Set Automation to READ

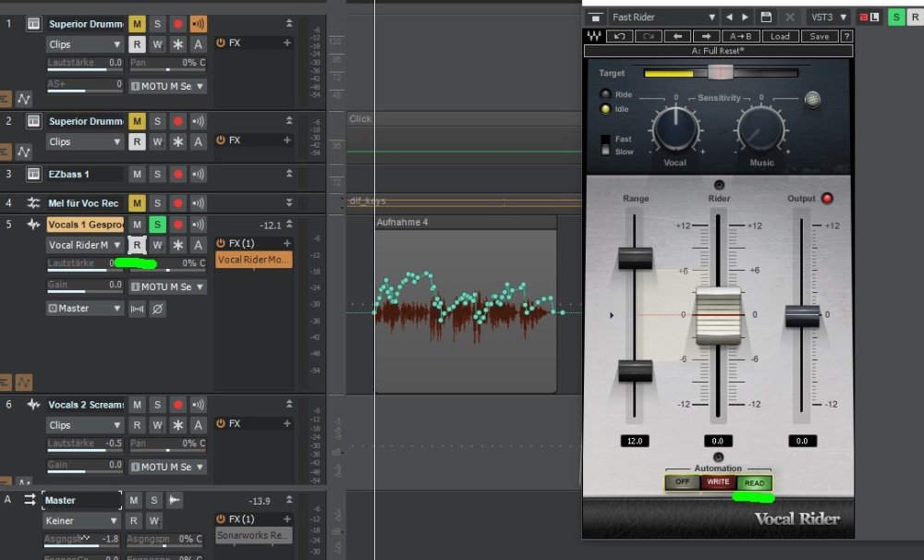click(754, 482)
